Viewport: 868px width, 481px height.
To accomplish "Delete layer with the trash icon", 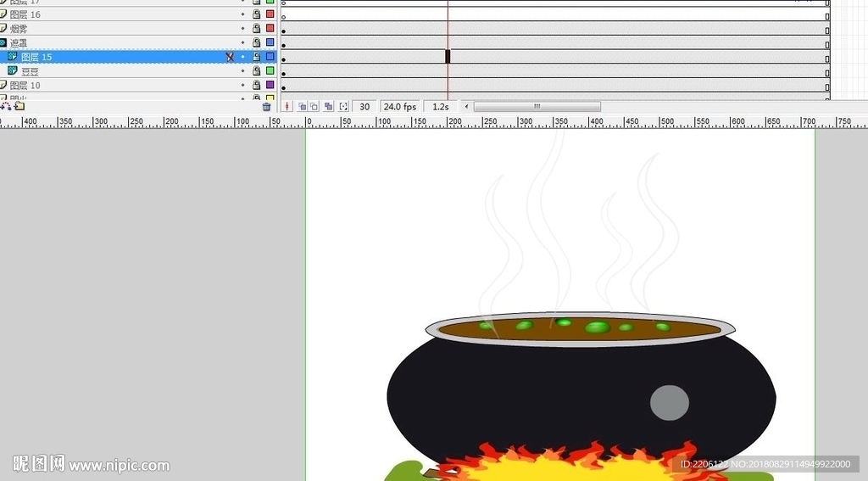I will 266,106.
